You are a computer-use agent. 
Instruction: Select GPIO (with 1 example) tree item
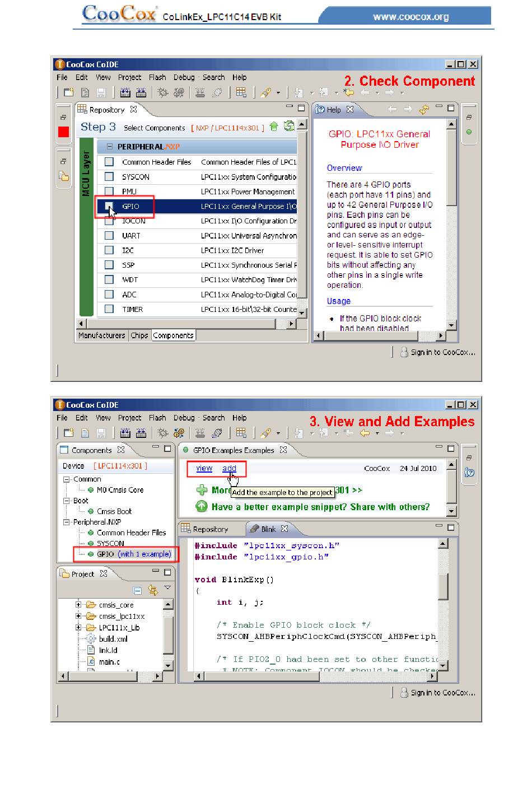click(x=134, y=554)
